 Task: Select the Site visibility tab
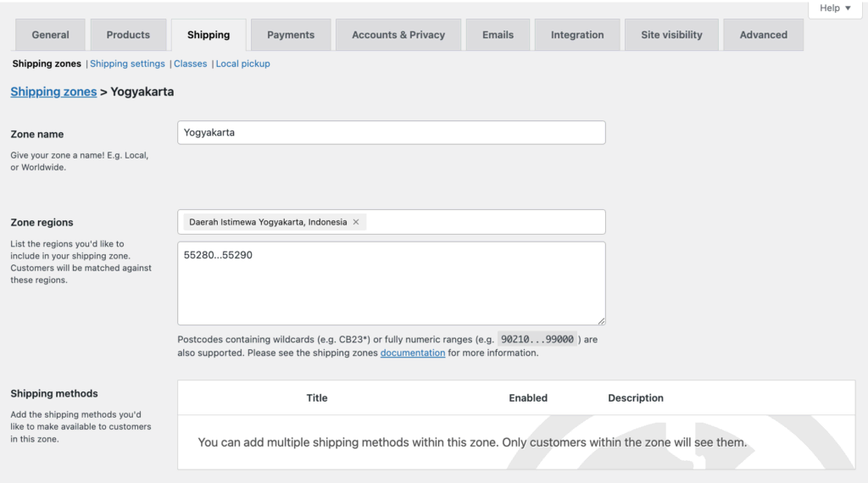(671, 35)
